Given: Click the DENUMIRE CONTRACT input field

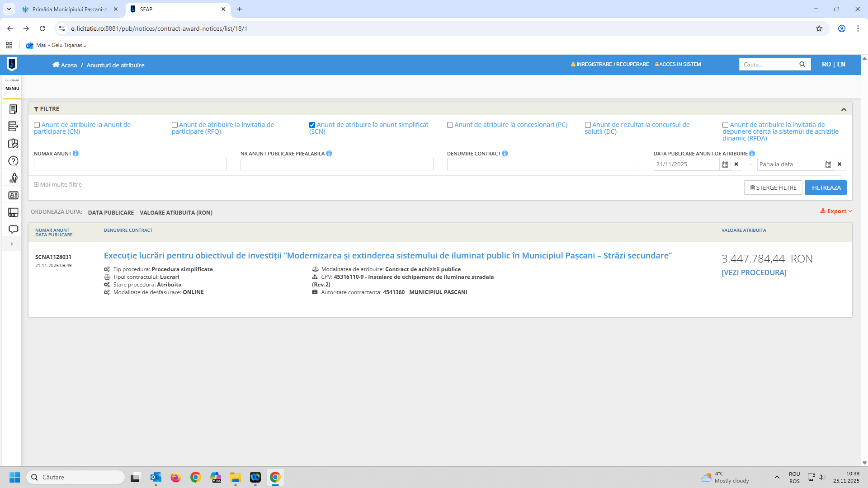Looking at the screenshot, I should (543, 164).
